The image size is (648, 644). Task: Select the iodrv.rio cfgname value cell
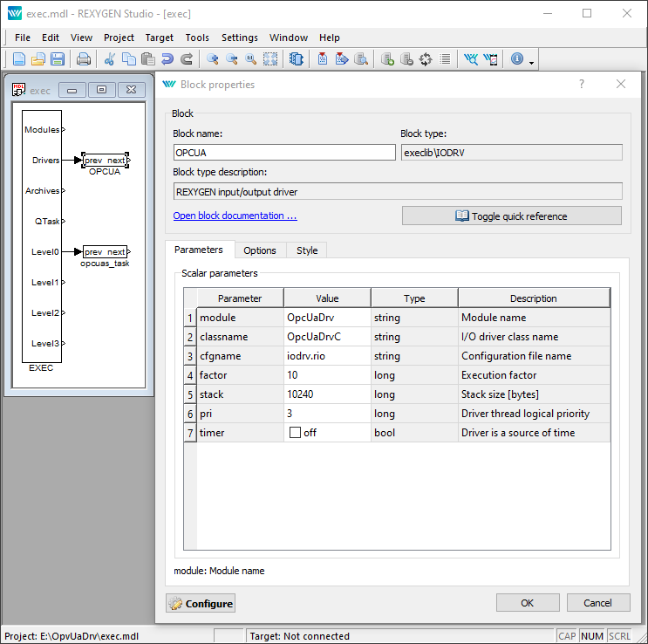[327, 356]
